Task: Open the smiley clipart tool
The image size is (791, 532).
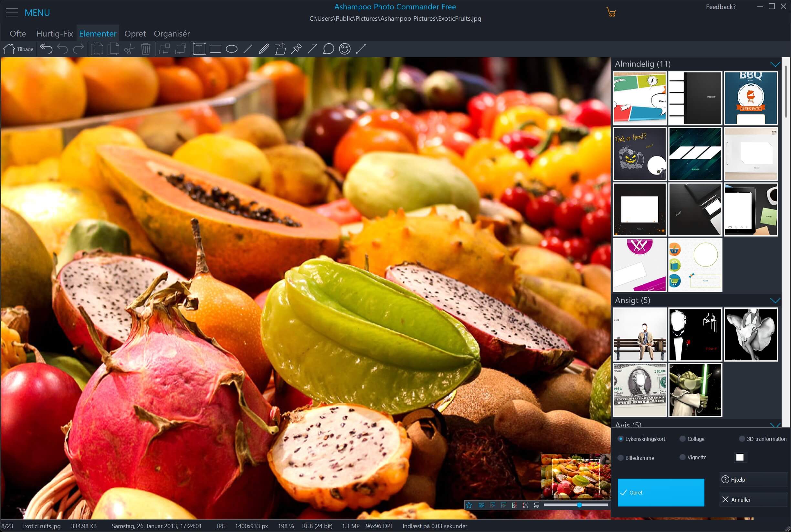Action: [x=345, y=49]
